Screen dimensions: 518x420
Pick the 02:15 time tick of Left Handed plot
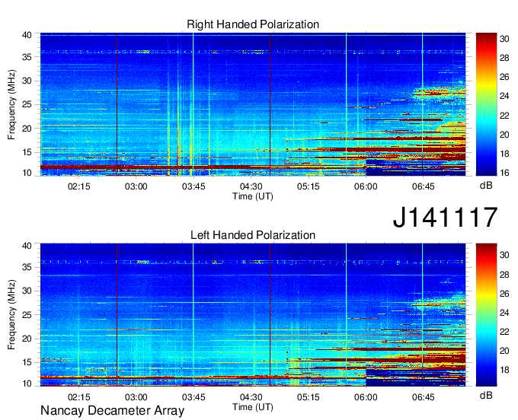pos(79,397)
